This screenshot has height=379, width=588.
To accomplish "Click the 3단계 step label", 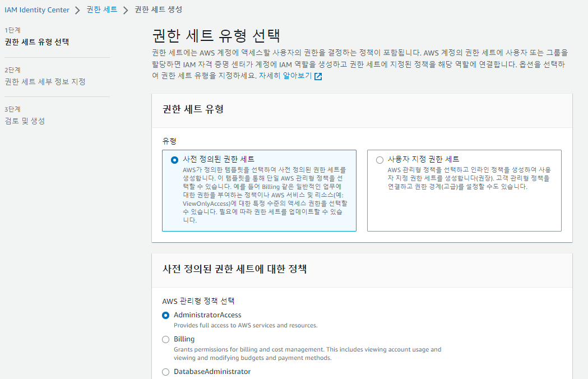I will tap(12, 109).
